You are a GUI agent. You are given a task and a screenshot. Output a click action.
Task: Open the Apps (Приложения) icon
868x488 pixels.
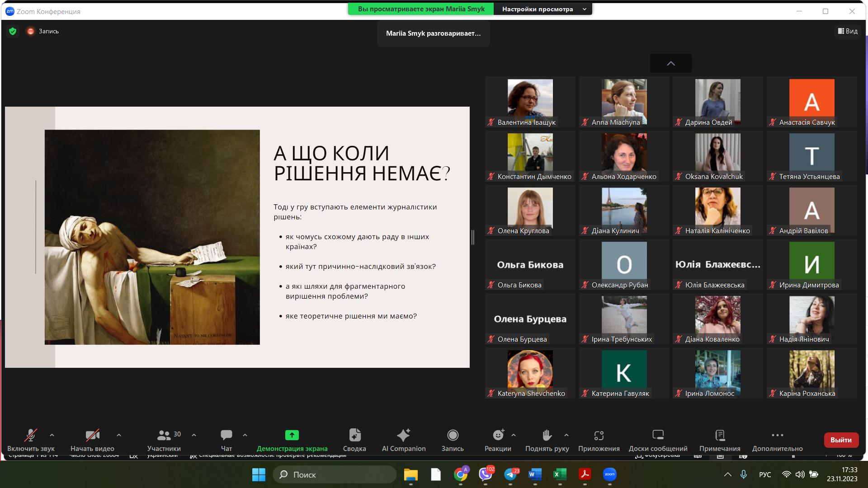[599, 435]
